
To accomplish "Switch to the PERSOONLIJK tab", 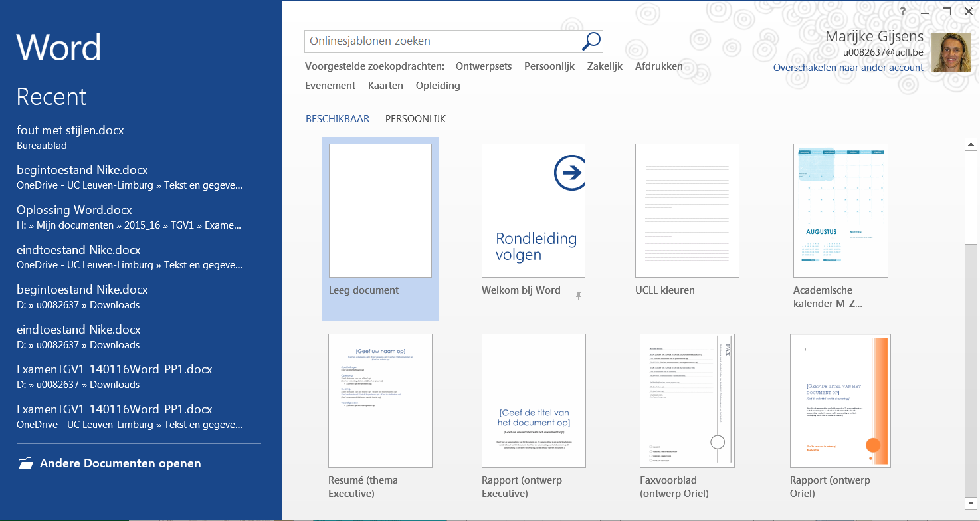I will (415, 119).
